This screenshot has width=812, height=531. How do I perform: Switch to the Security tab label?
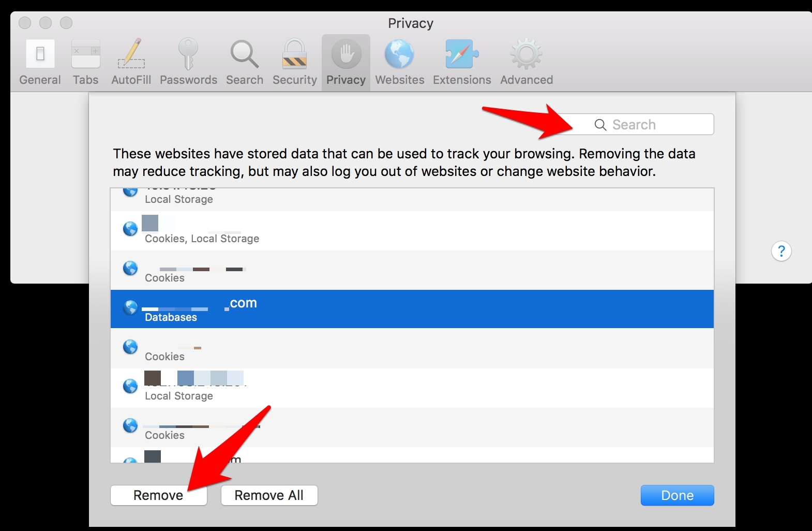294,80
